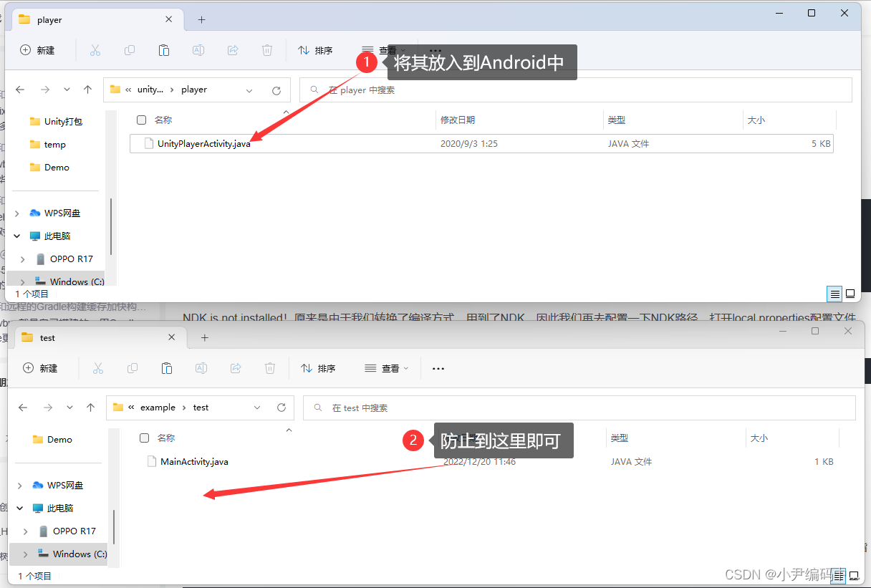
Task: Collapse 此电脑 in test window sidebar
Action: [x=20, y=508]
